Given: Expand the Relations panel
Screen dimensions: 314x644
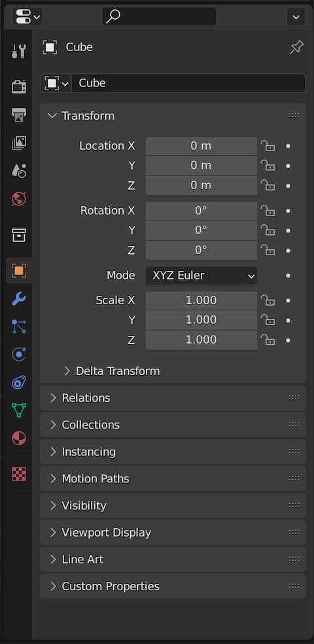Looking at the screenshot, I should pos(173,398).
